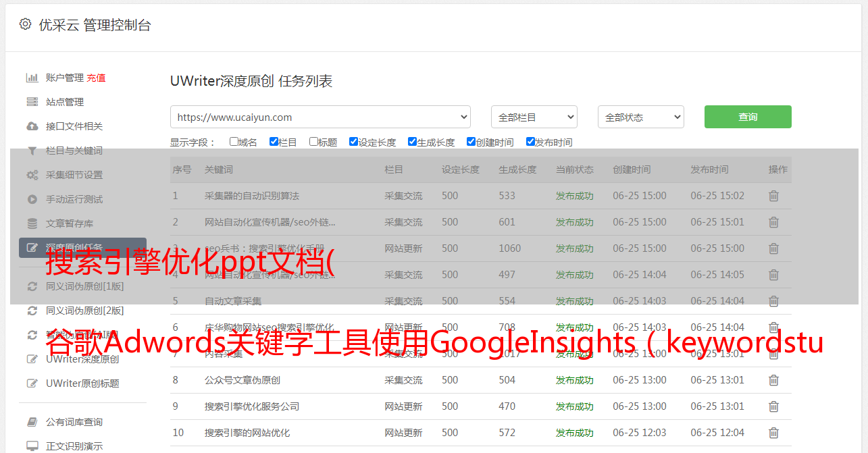The image size is (868, 453).
Task: Click the server icon for 站点管理
Action: (32, 102)
